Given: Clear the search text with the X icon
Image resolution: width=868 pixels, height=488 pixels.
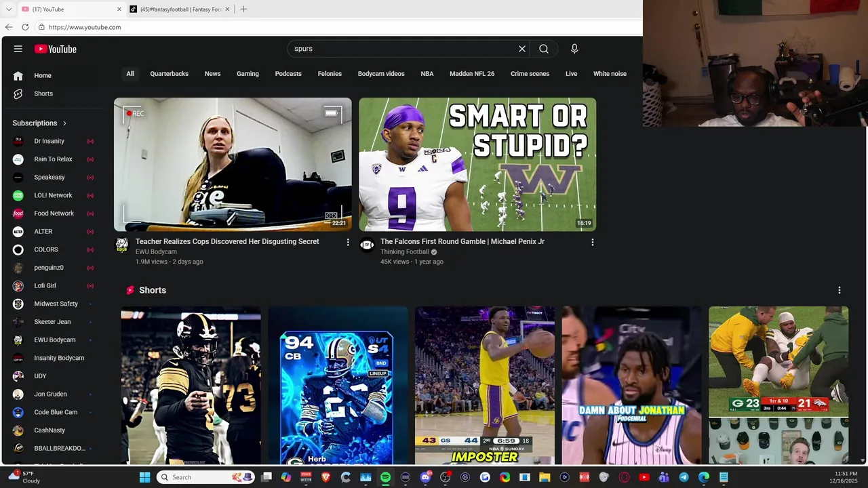Looking at the screenshot, I should [522, 49].
